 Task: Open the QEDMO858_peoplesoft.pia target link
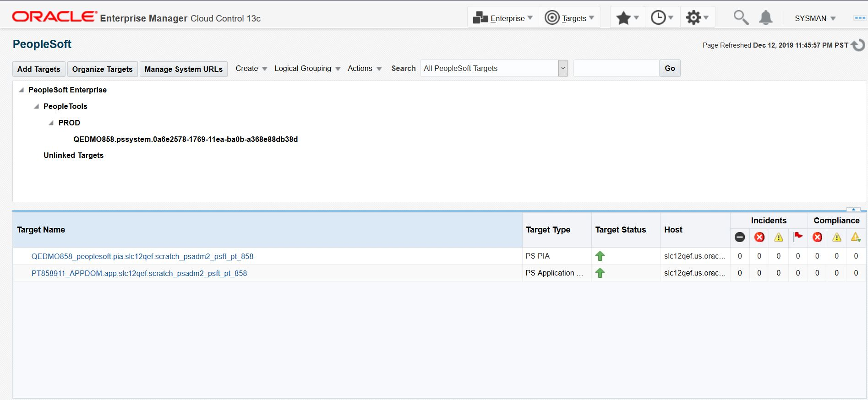tap(142, 256)
